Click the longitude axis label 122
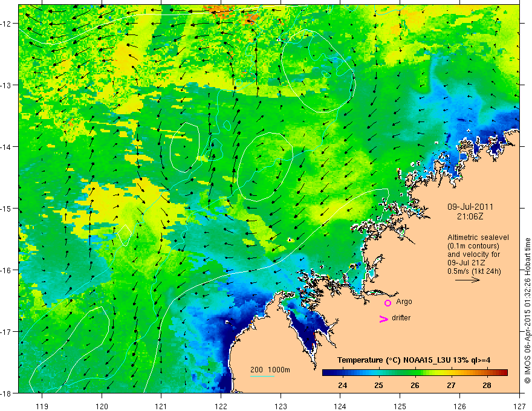This screenshot has height=411, width=532. click(x=221, y=406)
